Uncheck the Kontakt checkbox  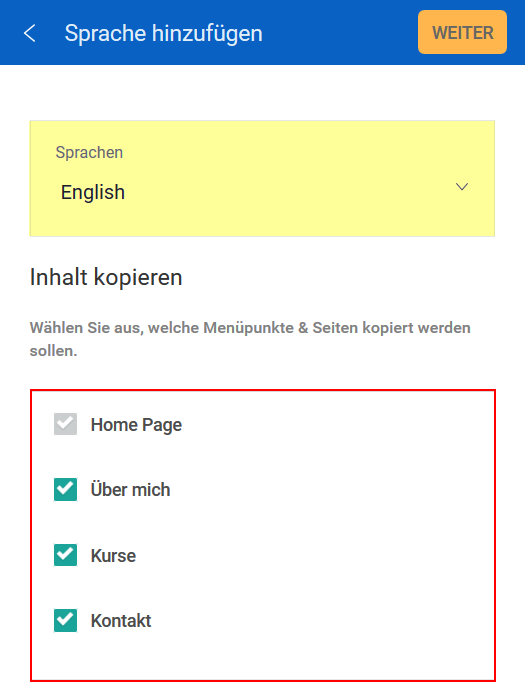pos(65,620)
